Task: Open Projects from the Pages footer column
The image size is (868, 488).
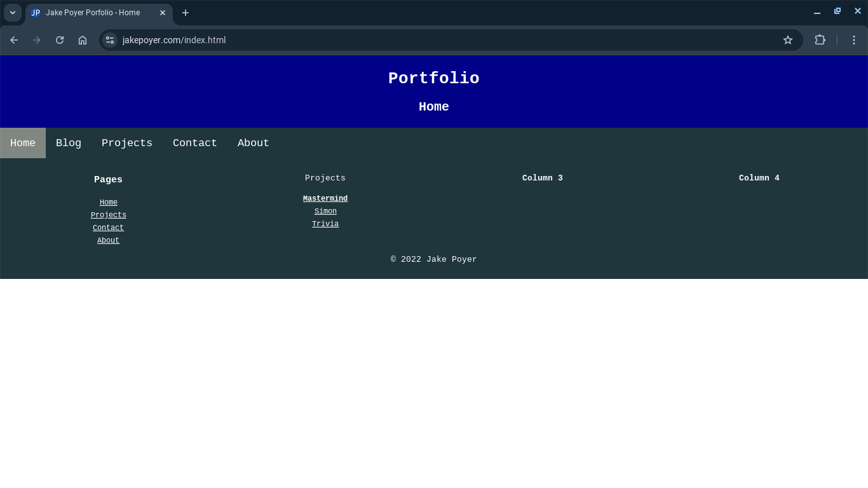Action: tap(108, 215)
